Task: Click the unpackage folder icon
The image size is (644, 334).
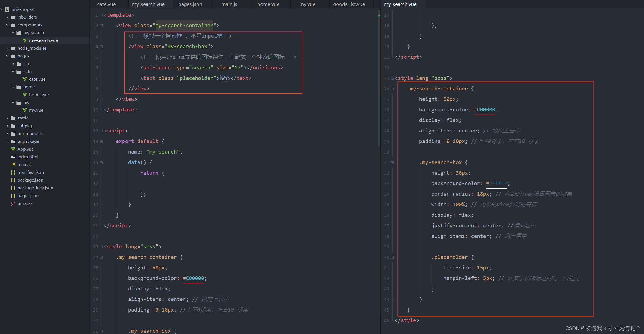Action: tap(13, 141)
